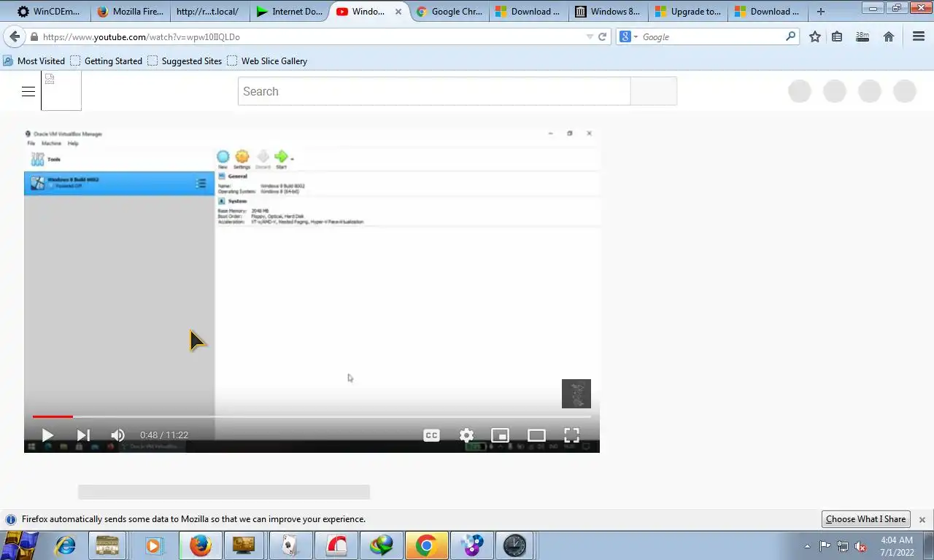The height and width of the screenshot is (560, 934).
Task: Open the Solitaire cards taskbar icon
Action: tap(290, 545)
